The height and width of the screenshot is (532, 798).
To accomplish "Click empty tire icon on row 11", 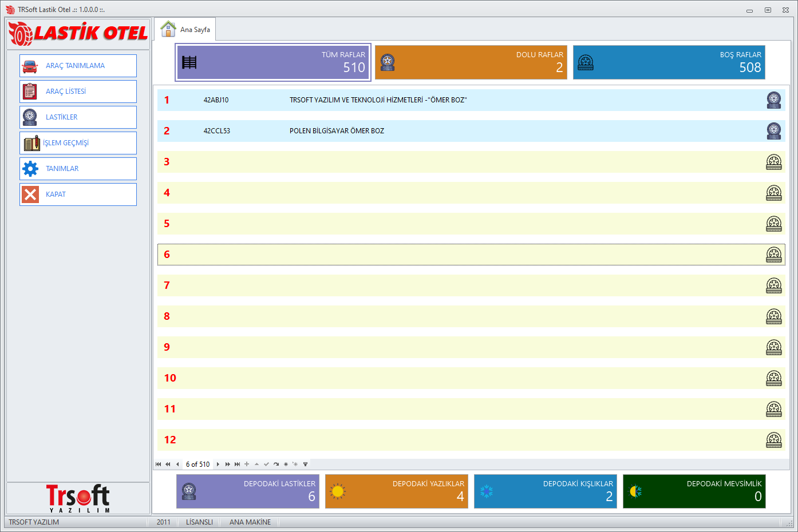I will (774, 409).
